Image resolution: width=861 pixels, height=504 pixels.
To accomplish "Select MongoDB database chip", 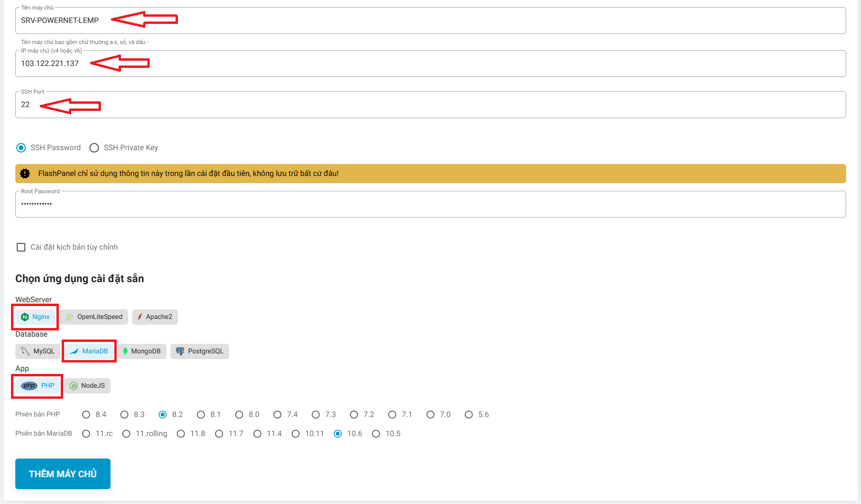I will tap(142, 351).
